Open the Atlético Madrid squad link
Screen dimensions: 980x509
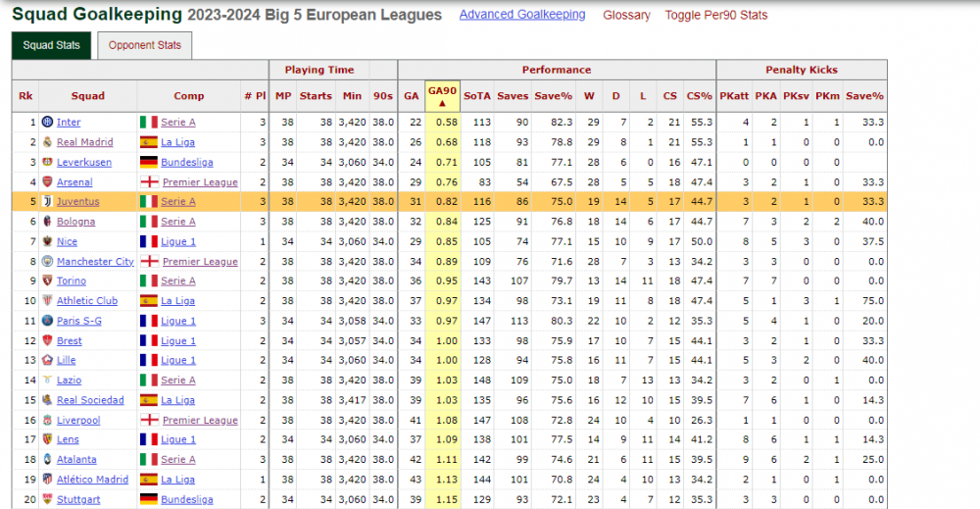click(92, 481)
